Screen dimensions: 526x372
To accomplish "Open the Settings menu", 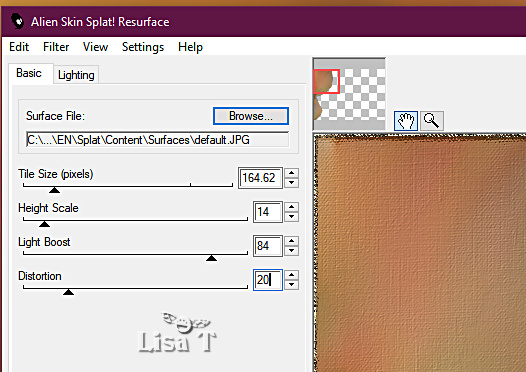I will [143, 47].
